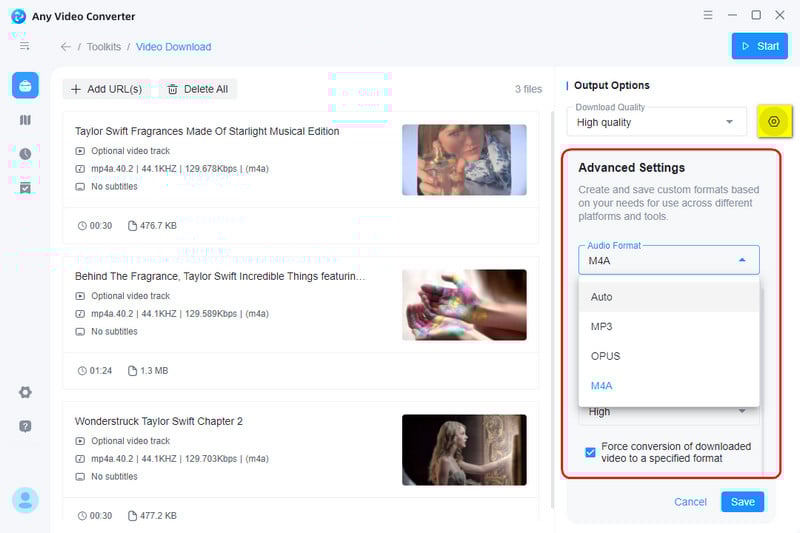Click video track icon for Behind The Fragrance
This screenshot has height=533, width=800.
pyautogui.click(x=80, y=296)
